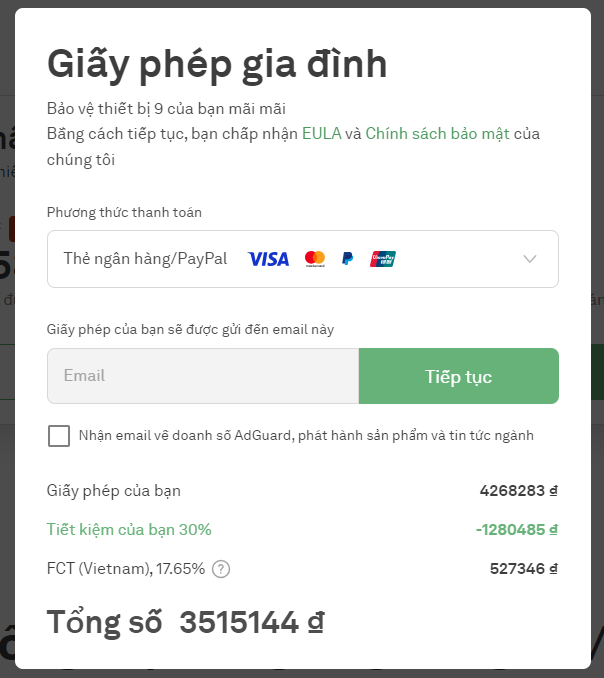Click the 'Tổng số 3515144 đ' total
Image resolution: width=604 pixels, height=678 pixels.
(x=185, y=622)
